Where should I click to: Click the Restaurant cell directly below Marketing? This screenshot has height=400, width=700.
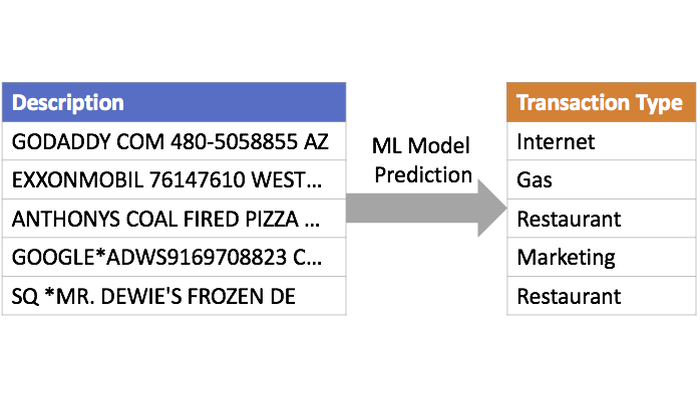600,296
